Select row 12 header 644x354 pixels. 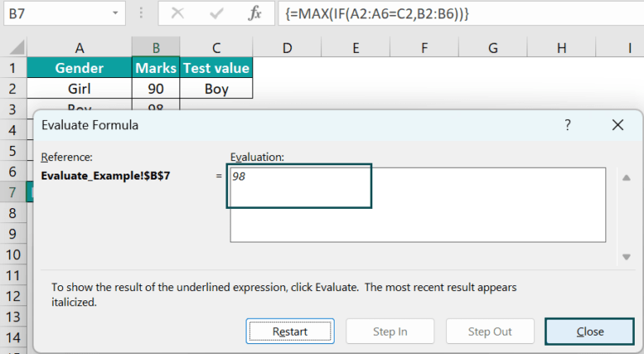[13, 296]
